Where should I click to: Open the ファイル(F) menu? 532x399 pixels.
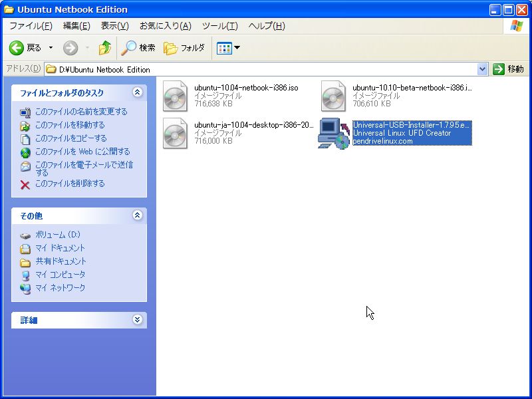[31, 26]
